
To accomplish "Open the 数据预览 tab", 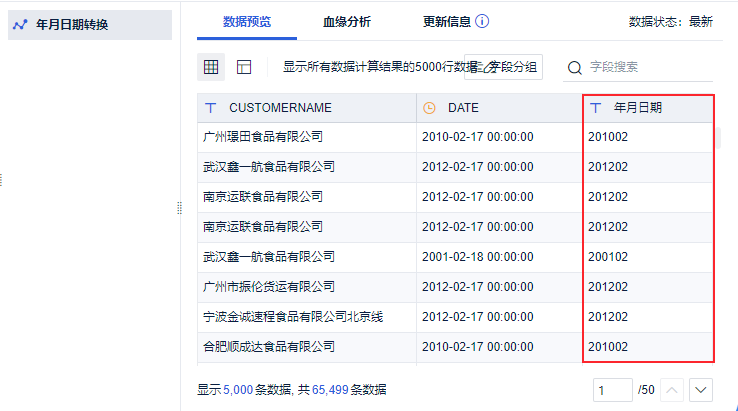I will 247,22.
